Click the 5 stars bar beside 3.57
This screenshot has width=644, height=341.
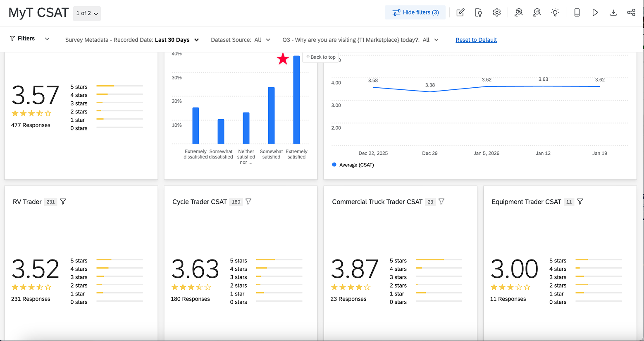point(119,86)
